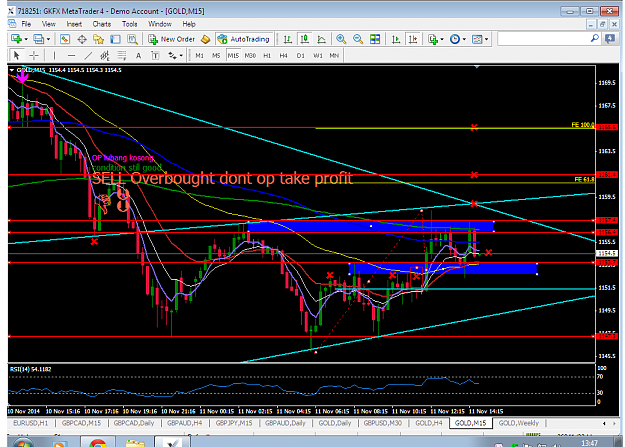Switch to the GOLD,Weekly chart tab
625x447 pixels.
pos(519,423)
